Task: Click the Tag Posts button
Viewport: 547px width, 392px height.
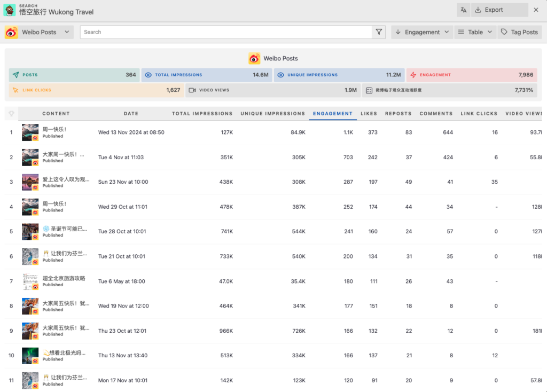Action: (519, 32)
